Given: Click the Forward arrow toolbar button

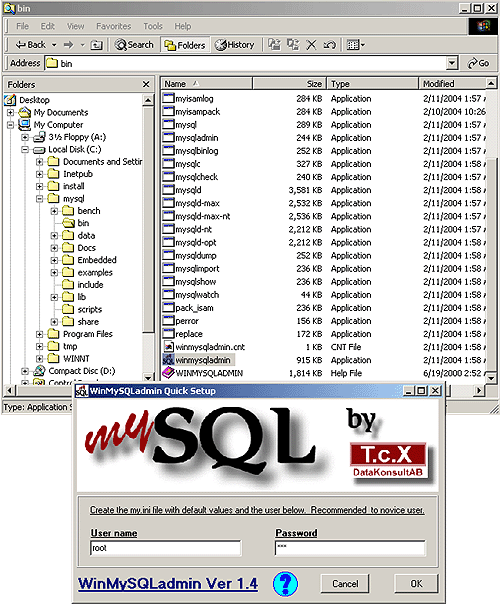Looking at the screenshot, I should tap(69, 45).
